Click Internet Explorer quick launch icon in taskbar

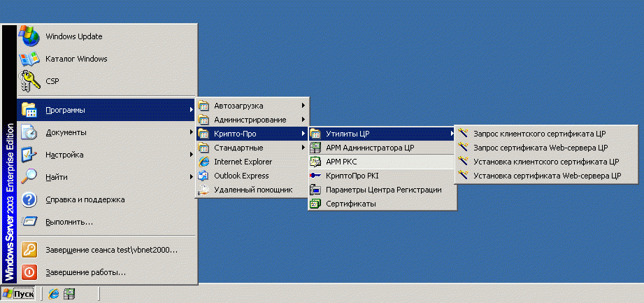pyautogui.click(x=53, y=293)
